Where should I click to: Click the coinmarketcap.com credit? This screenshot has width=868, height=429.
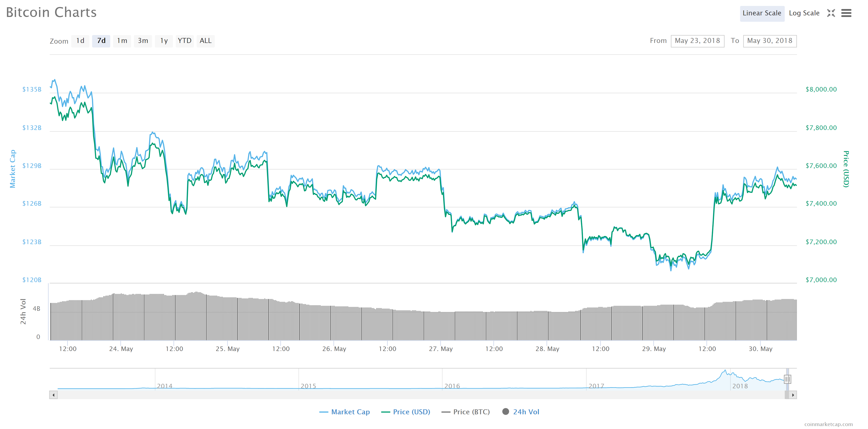829,424
